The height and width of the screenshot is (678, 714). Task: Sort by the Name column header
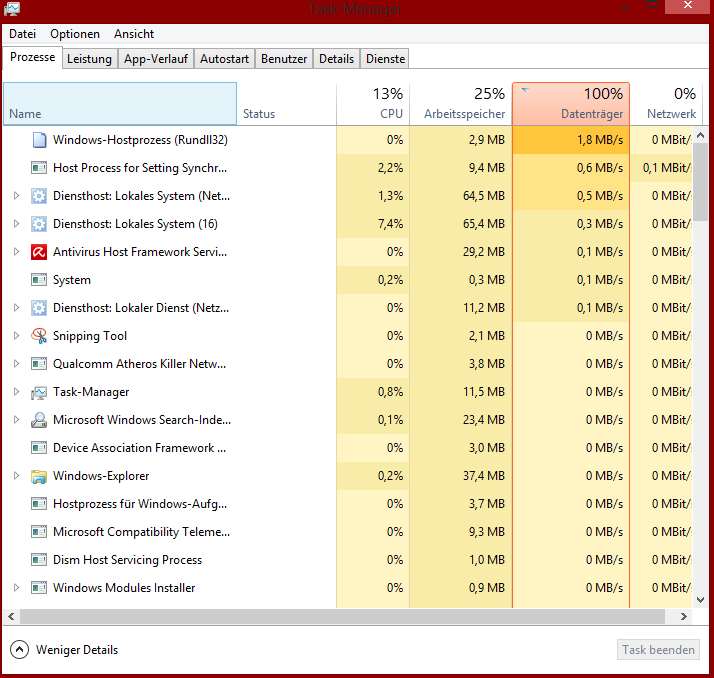120,104
